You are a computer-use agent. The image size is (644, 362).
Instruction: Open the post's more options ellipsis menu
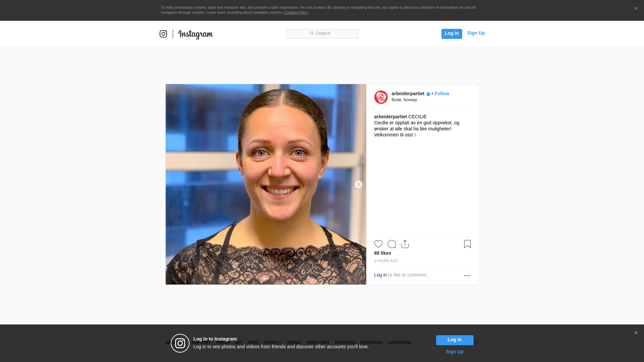coord(467,276)
